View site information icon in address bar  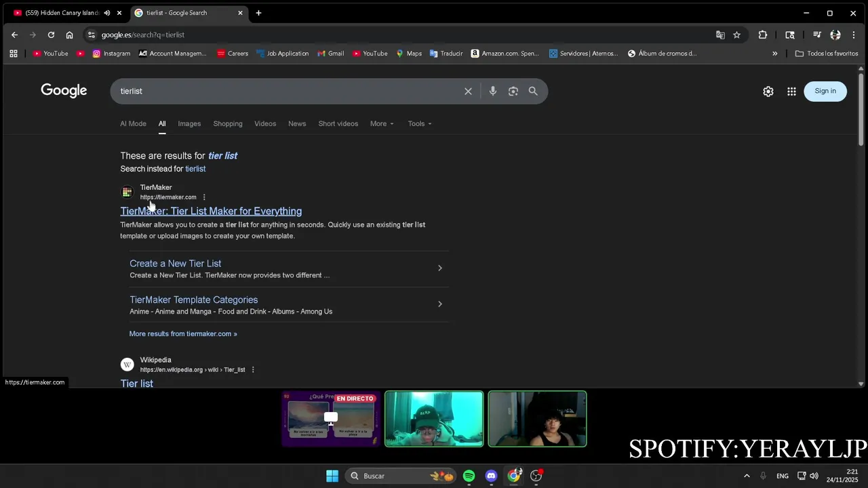coord(92,35)
